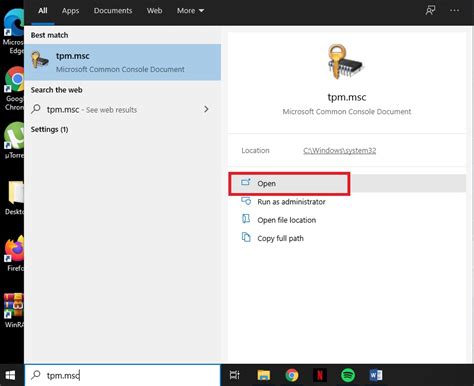474x386 pixels.
Task: Open the C:\Windows\system32 location link
Action: point(339,150)
